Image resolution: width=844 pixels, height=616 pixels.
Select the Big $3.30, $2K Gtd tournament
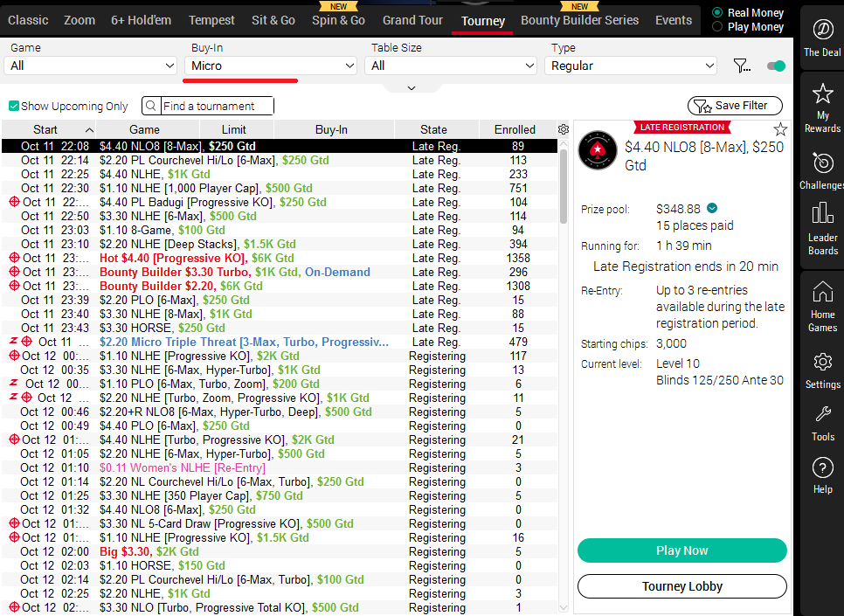pyautogui.click(x=280, y=552)
